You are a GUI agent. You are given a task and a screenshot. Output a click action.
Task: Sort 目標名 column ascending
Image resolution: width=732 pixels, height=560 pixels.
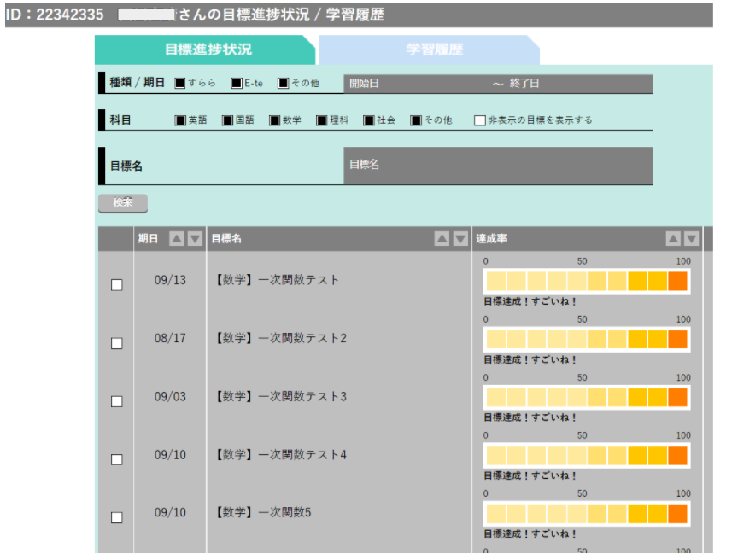pos(442,239)
